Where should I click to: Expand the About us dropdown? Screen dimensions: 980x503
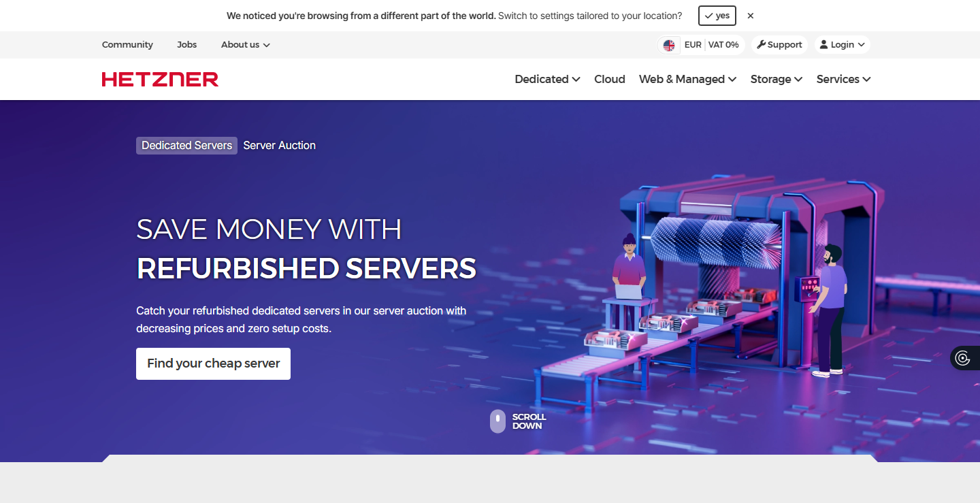coord(245,44)
